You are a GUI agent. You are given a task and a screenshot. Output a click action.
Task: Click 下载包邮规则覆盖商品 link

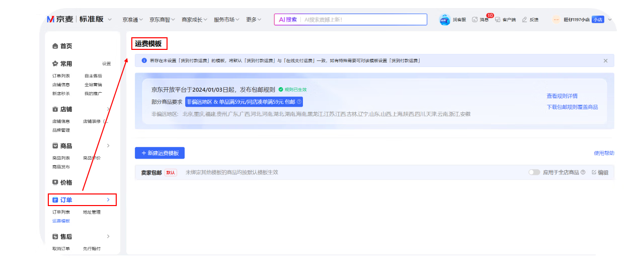click(x=572, y=107)
